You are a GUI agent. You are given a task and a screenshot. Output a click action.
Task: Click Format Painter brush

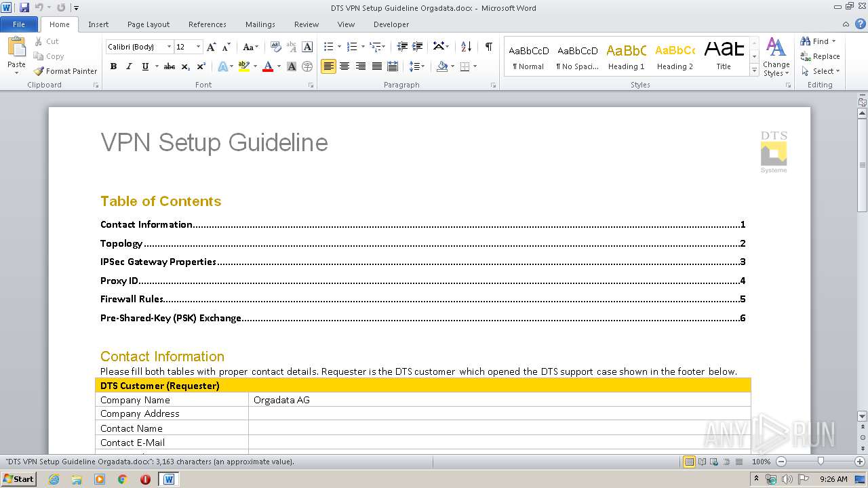click(65, 71)
